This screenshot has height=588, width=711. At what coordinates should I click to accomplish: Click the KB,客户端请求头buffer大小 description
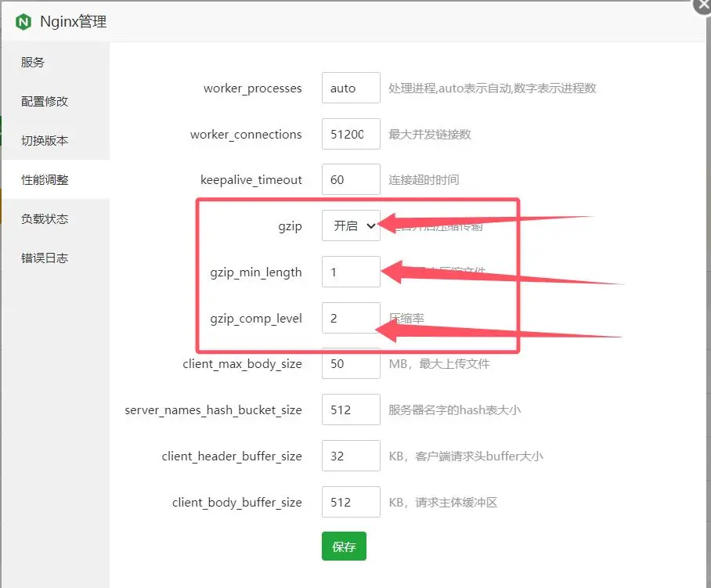pos(466,456)
